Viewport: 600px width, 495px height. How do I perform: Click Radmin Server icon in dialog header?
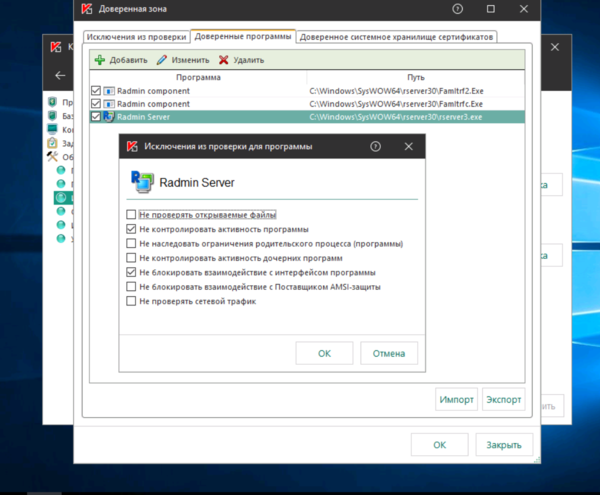[x=142, y=182]
